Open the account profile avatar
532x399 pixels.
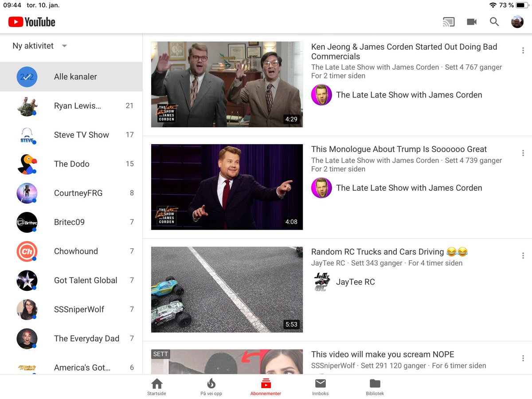(517, 22)
